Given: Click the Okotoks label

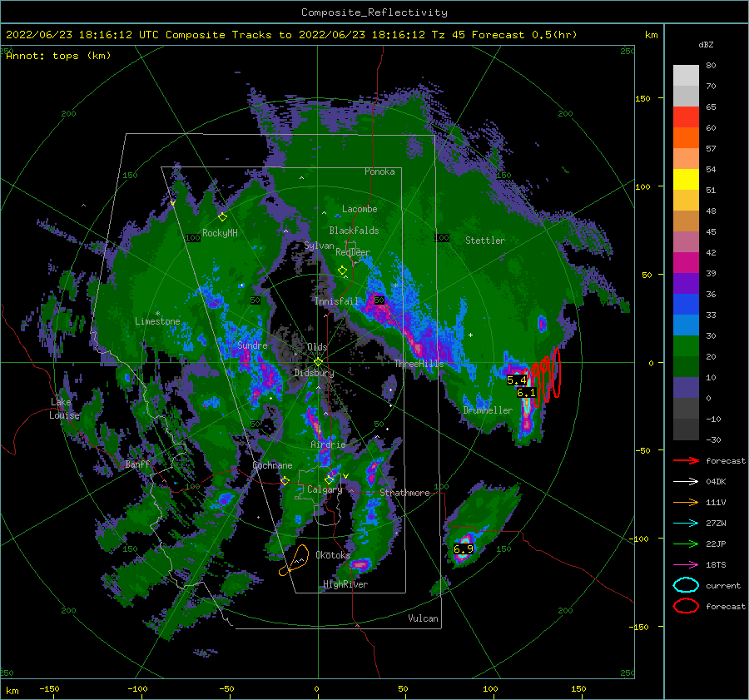Looking at the screenshot, I should click(x=333, y=555).
